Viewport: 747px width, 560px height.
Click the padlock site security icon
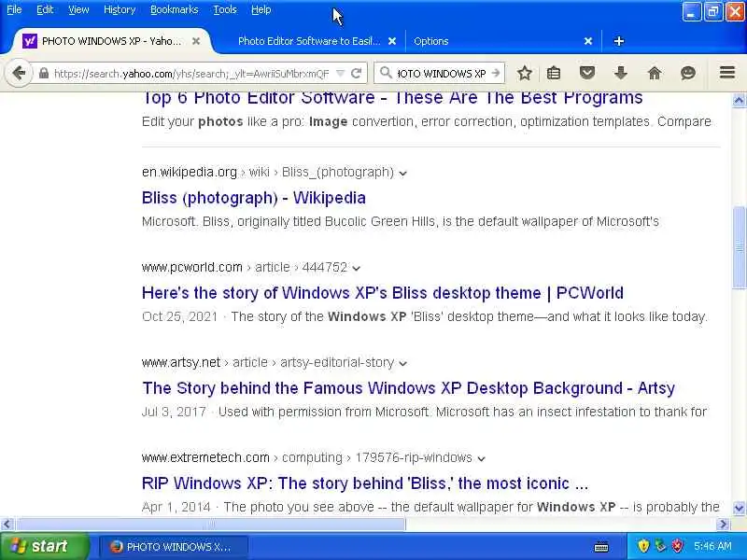(x=44, y=74)
